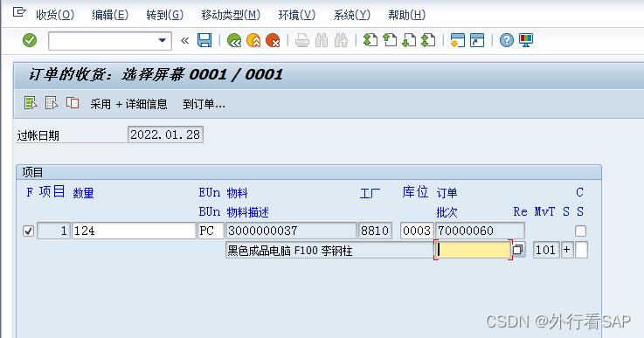Click the 物料描述 column header

pyautogui.click(x=247, y=212)
